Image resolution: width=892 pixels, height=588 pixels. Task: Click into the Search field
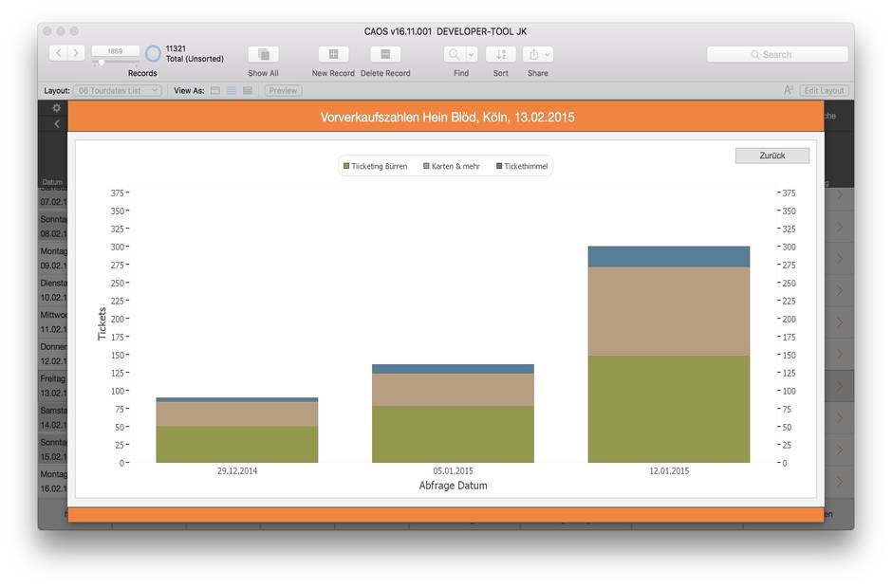point(777,55)
